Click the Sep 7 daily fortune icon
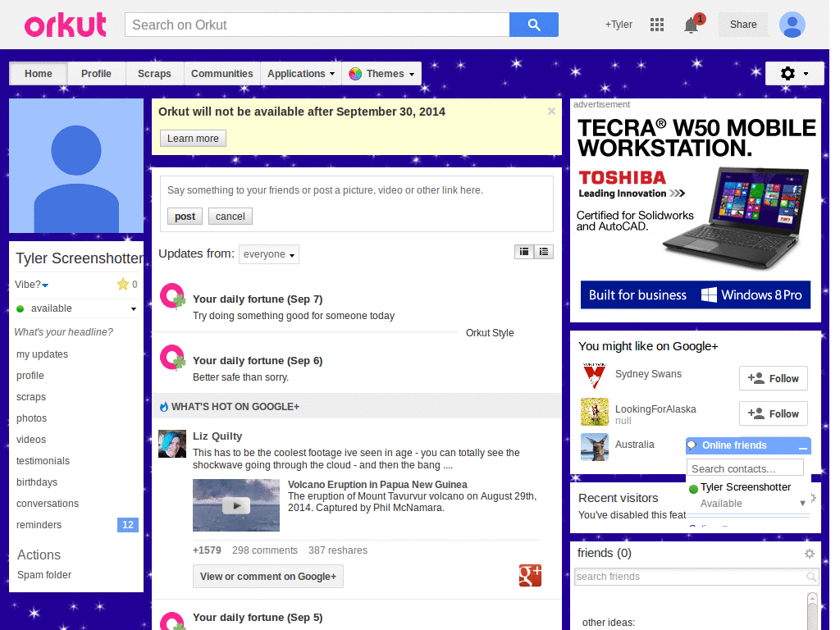The image size is (840, 630). click(172, 296)
